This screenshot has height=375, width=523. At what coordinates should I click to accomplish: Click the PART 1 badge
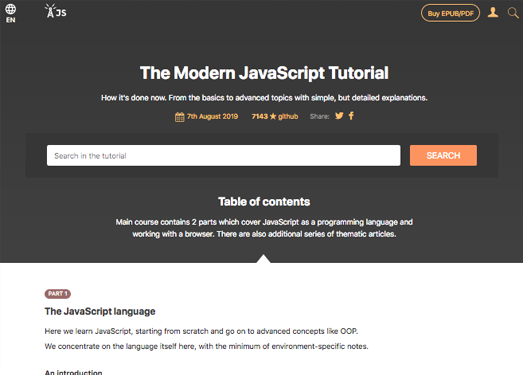(58, 294)
